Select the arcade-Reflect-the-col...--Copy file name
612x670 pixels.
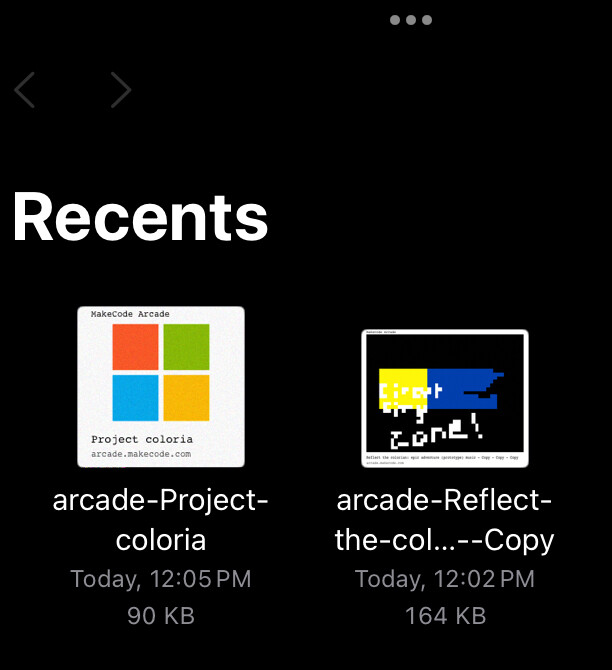pos(444,520)
